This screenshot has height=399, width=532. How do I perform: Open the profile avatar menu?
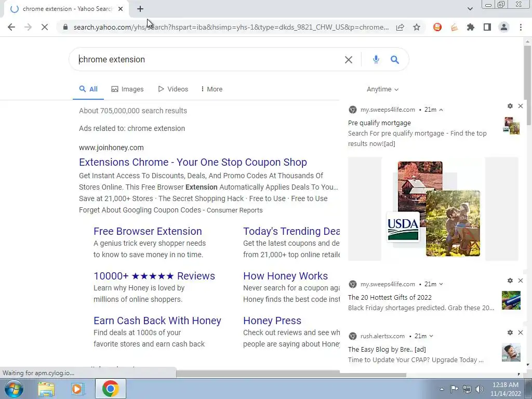tap(504, 27)
